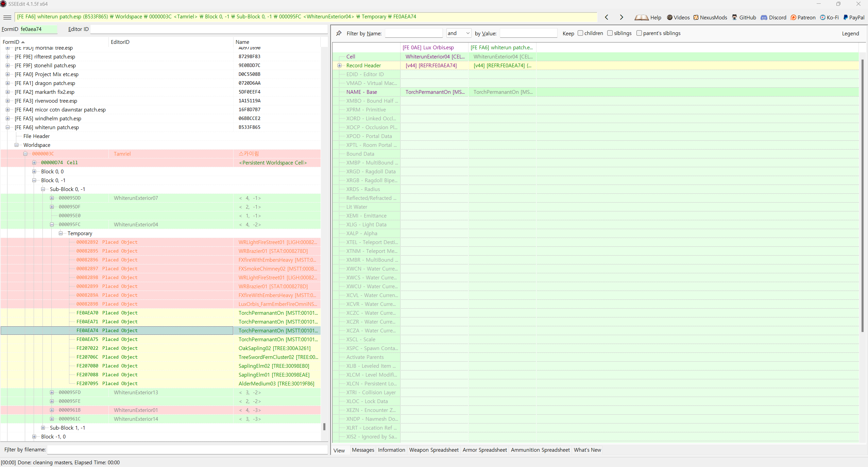The height and width of the screenshot is (467, 868).
Task: Enable Keep children checkbox
Action: [580, 33]
